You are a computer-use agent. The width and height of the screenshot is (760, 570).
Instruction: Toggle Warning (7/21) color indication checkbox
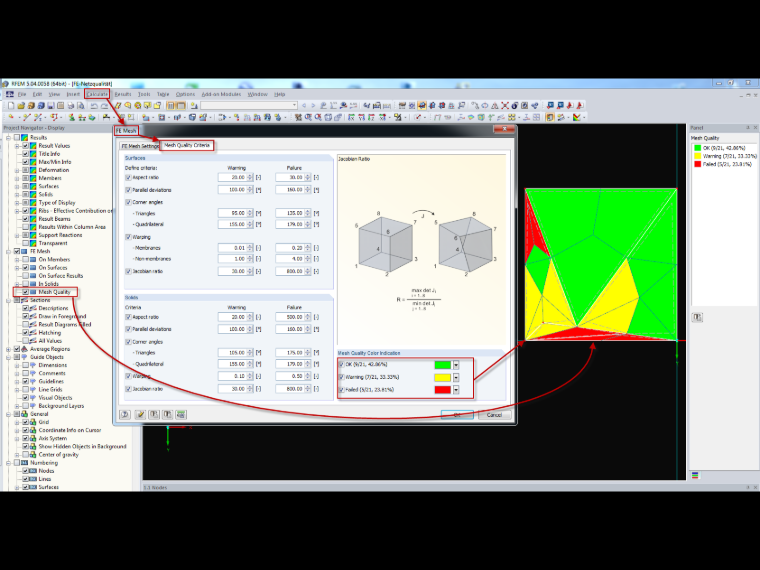pyautogui.click(x=342, y=377)
